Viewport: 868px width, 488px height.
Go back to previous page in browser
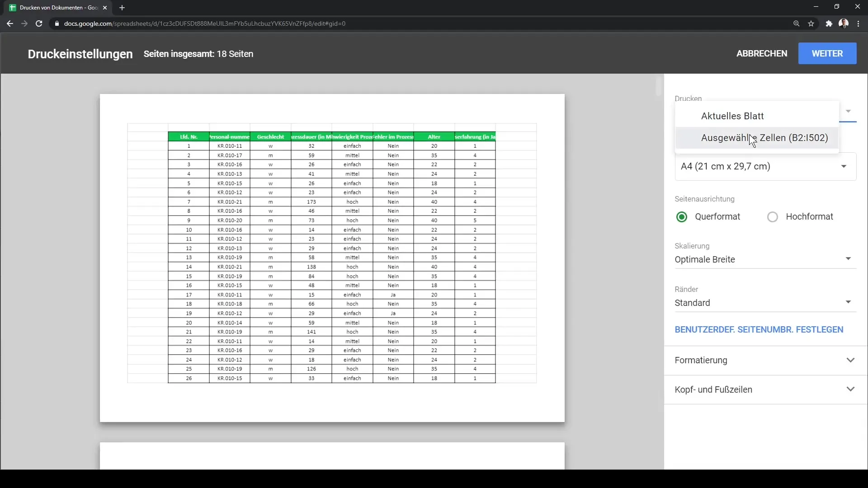tap(10, 23)
